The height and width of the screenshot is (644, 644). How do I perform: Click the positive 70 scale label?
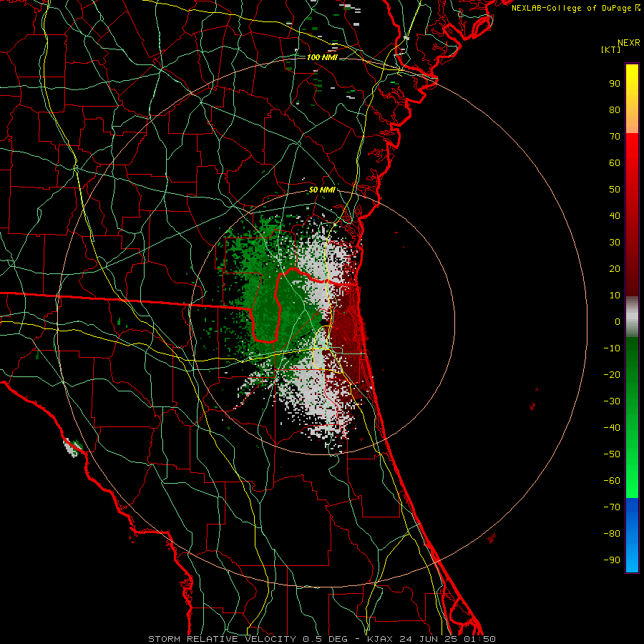pyautogui.click(x=615, y=137)
